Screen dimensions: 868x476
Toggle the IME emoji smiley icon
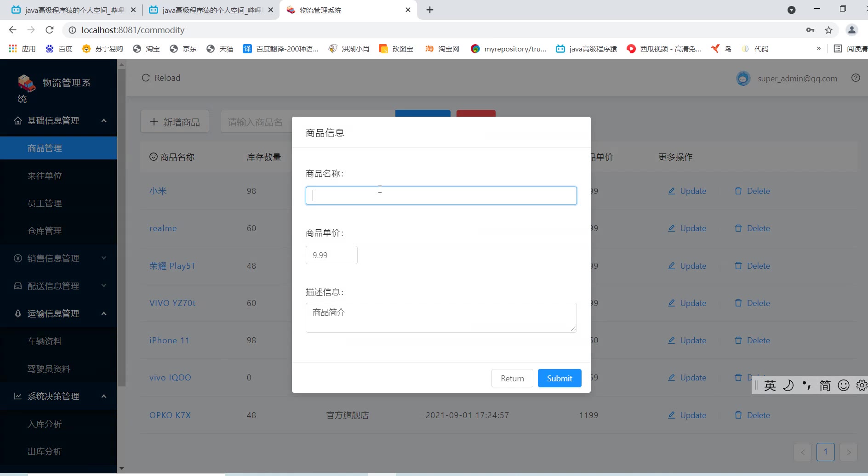tap(844, 385)
